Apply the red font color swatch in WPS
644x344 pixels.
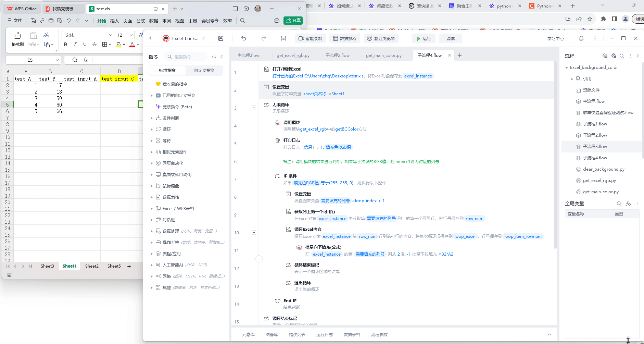pos(132,45)
